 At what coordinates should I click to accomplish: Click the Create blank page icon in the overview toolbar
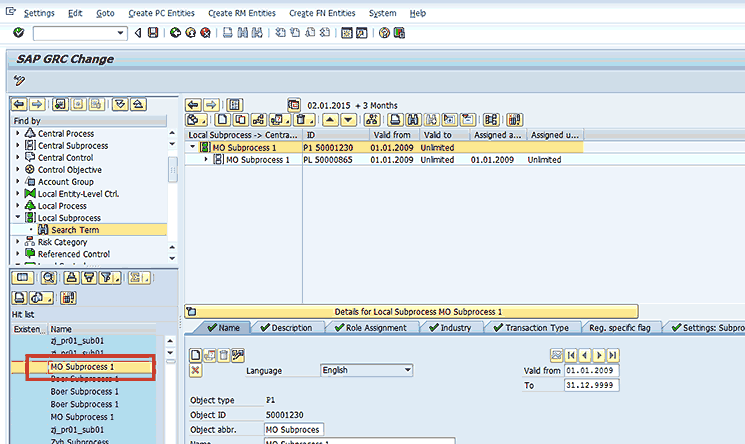tap(222, 120)
